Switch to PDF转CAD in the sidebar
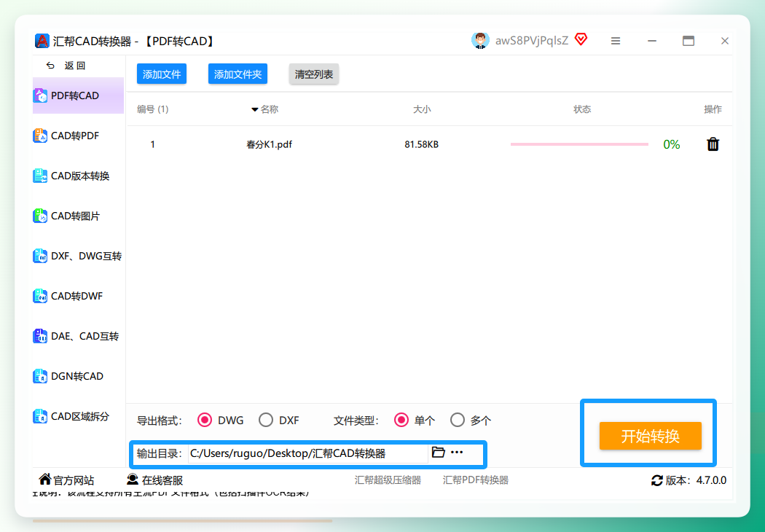This screenshot has height=532, width=765. point(78,95)
